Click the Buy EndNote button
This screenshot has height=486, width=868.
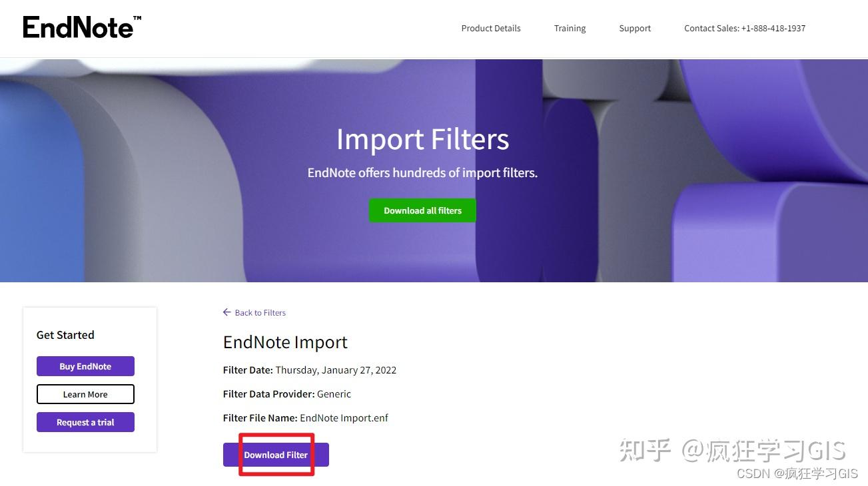pyautogui.click(x=85, y=366)
